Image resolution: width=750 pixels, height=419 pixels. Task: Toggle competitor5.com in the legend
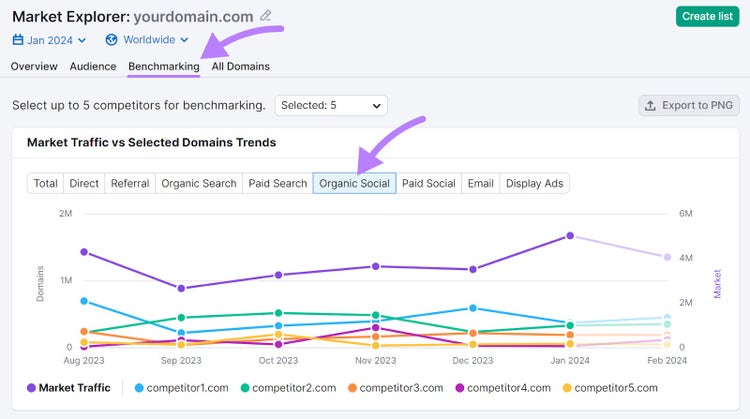click(x=610, y=388)
